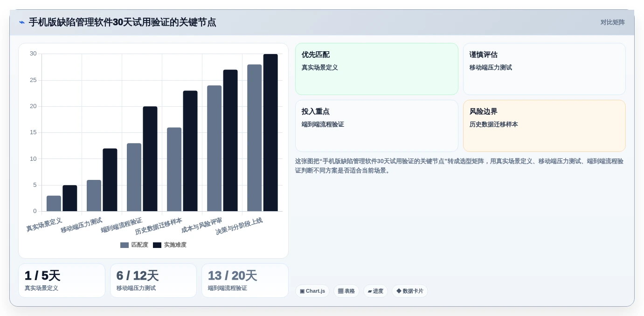The width and height of the screenshot is (644, 316).
Task: Click the 实施难度 bar for 成本与风险评审
Action: (x=230, y=141)
